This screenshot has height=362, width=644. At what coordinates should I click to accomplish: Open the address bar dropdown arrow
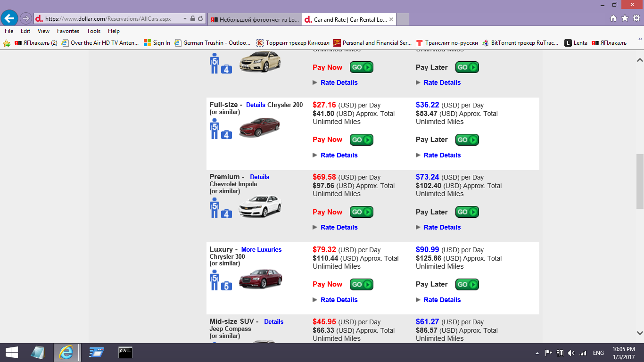(x=184, y=19)
